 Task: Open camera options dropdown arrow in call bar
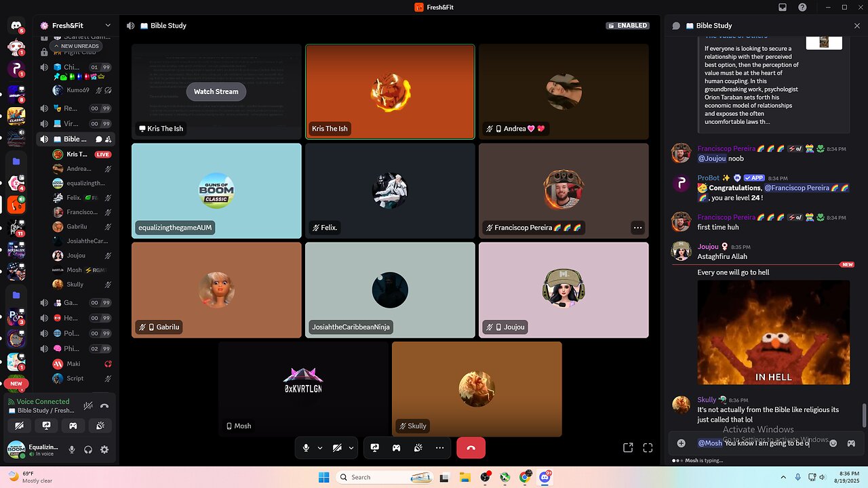point(351,447)
